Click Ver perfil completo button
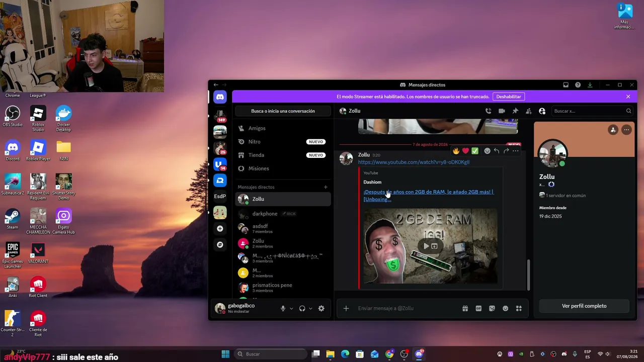Viewport: 644px width, 362px height. click(x=584, y=306)
